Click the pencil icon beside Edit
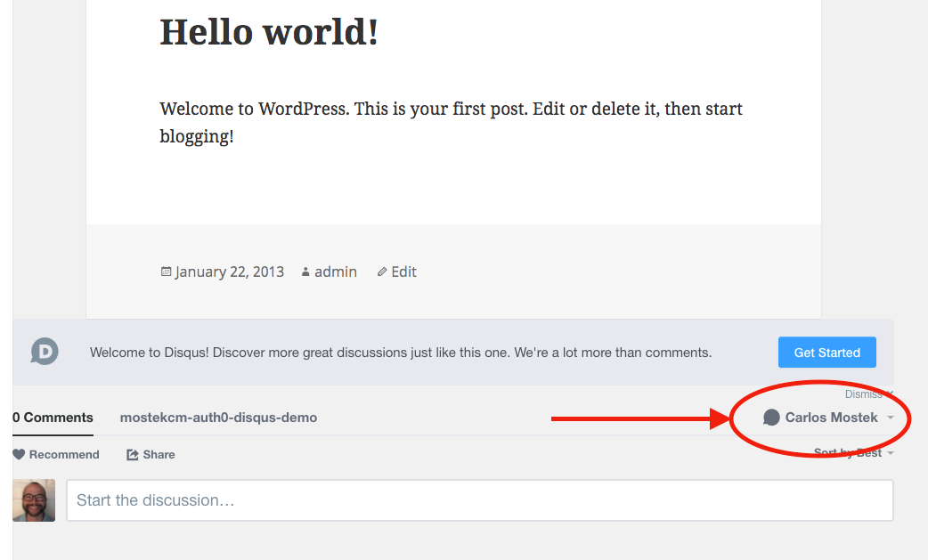 tap(382, 272)
